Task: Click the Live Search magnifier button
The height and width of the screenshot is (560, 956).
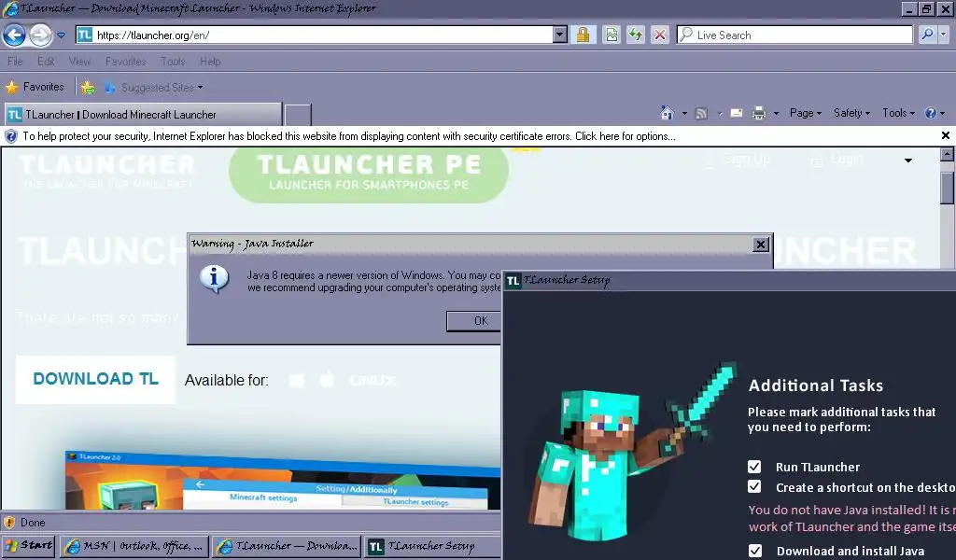Action: pyautogui.click(x=927, y=35)
